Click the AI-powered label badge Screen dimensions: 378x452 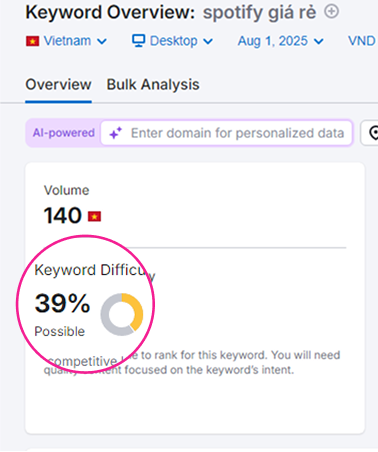click(x=63, y=133)
